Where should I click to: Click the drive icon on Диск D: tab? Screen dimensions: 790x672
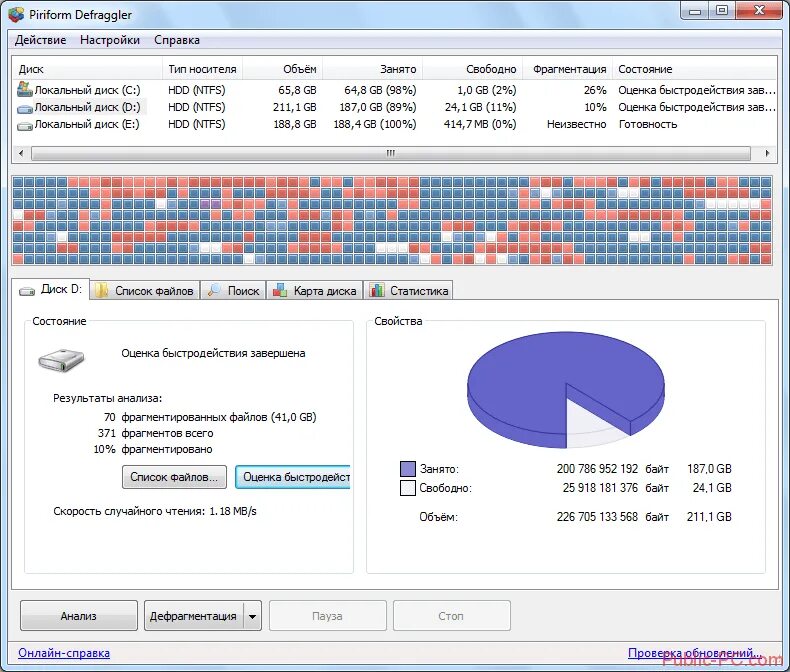(x=27, y=291)
